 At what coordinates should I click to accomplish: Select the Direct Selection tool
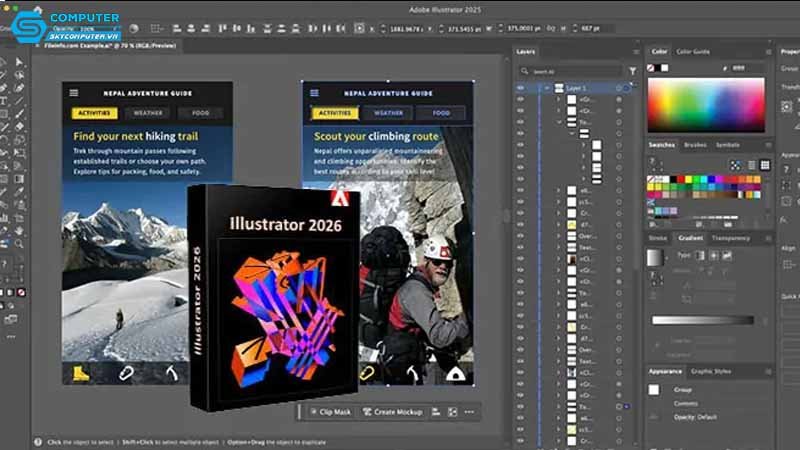[19, 62]
